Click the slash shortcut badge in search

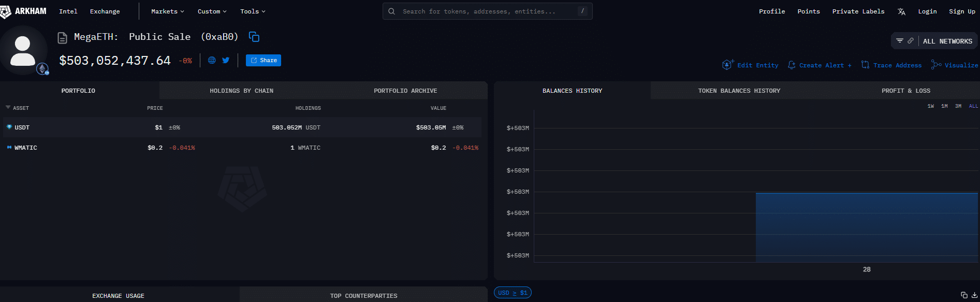tap(583, 11)
